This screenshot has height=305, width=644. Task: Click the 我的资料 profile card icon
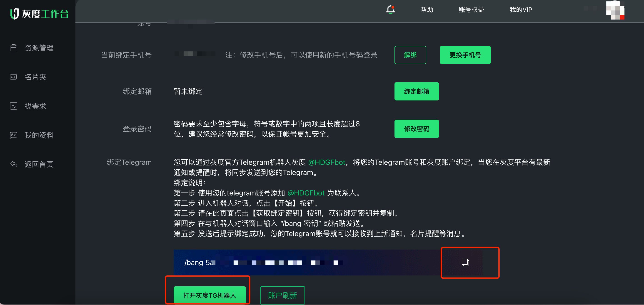13,135
